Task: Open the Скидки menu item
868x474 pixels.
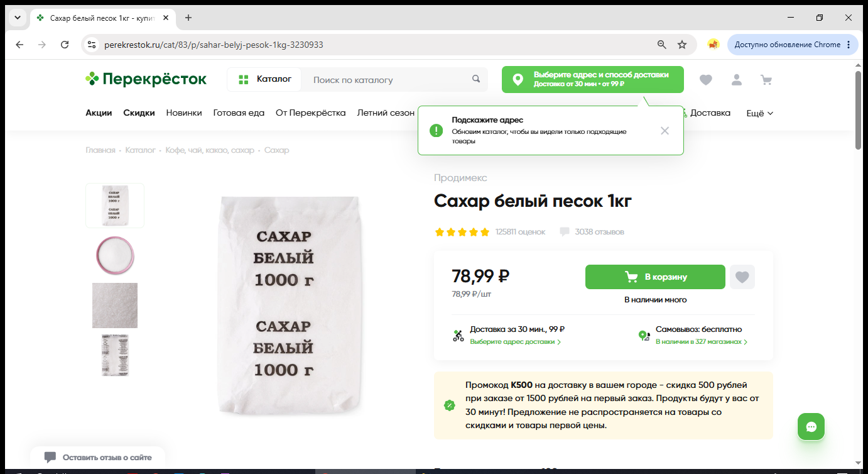Action: coord(139,113)
